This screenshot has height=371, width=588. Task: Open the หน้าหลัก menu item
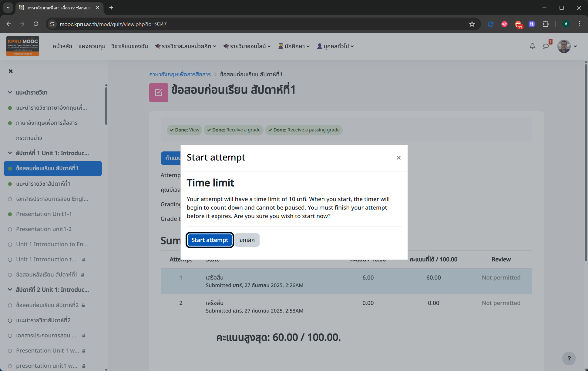pyautogui.click(x=62, y=46)
